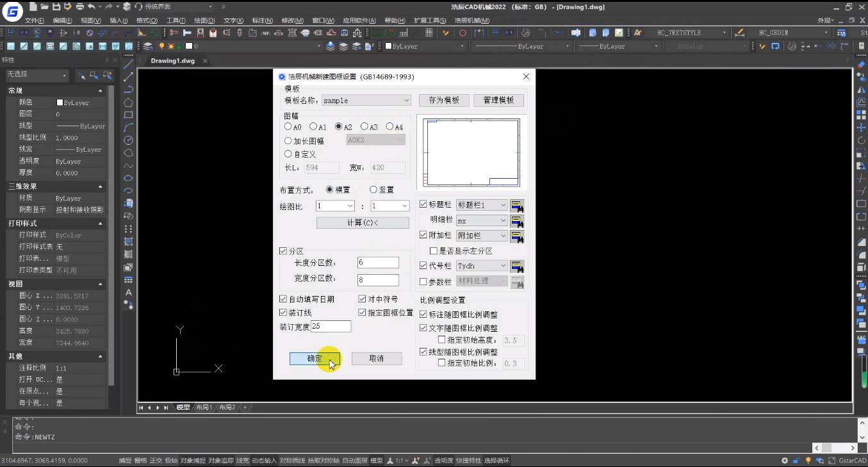The image size is (868, 467).
Task: Open the 标题栏1 dropdown
Action: coord(482,205)
